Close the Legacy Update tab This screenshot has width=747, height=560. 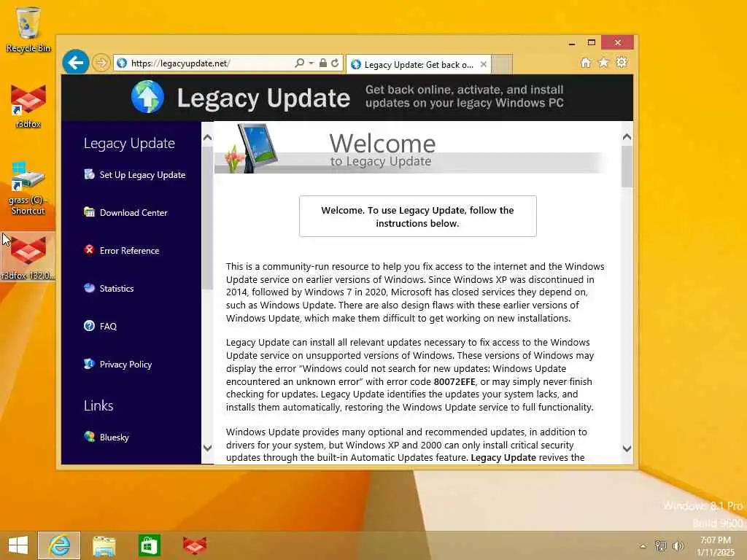tap(483, 64)
